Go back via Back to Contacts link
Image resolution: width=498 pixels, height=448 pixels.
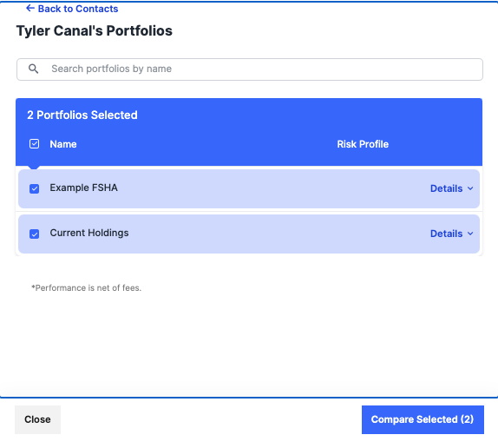pos(72,9)
